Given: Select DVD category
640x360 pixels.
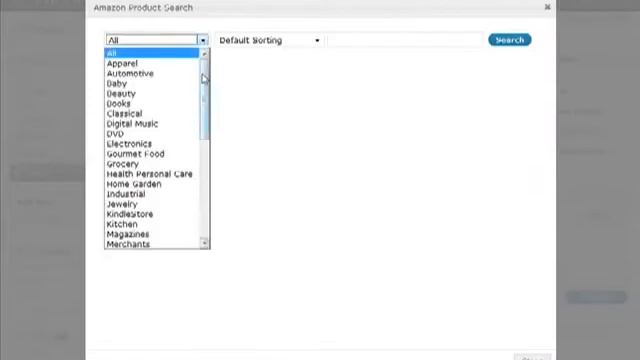Looking at the screenshot, I should (x=152, y=134).
